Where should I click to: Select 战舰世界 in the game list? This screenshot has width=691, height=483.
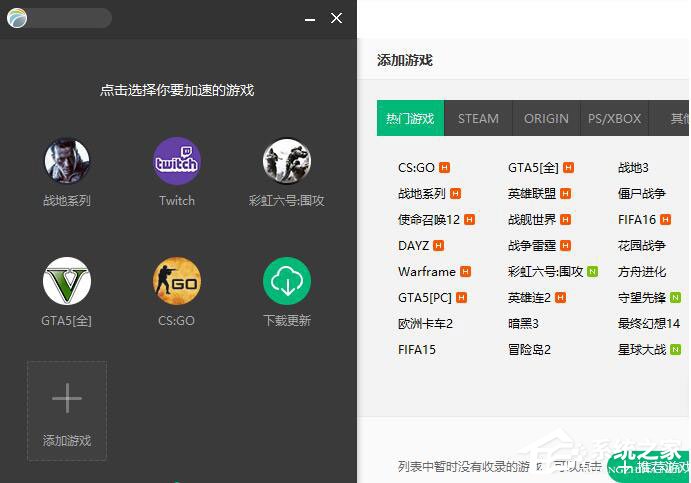pos(532,219)
